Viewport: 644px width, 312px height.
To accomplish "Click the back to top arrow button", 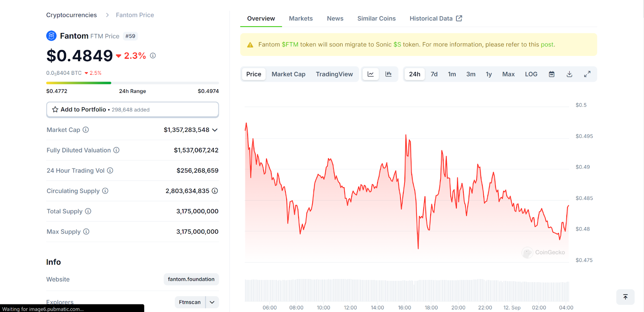I will pos(625,297).
